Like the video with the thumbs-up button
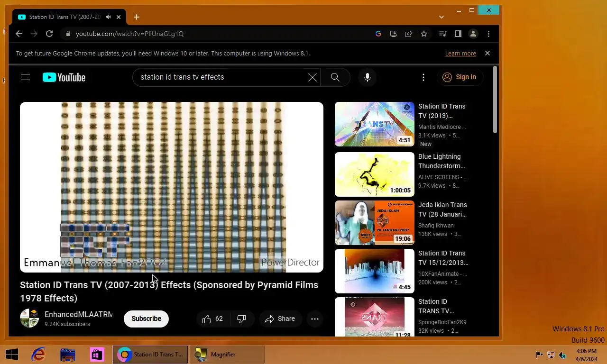Viewport: 607px width, 364px height. tap(212, 319)
